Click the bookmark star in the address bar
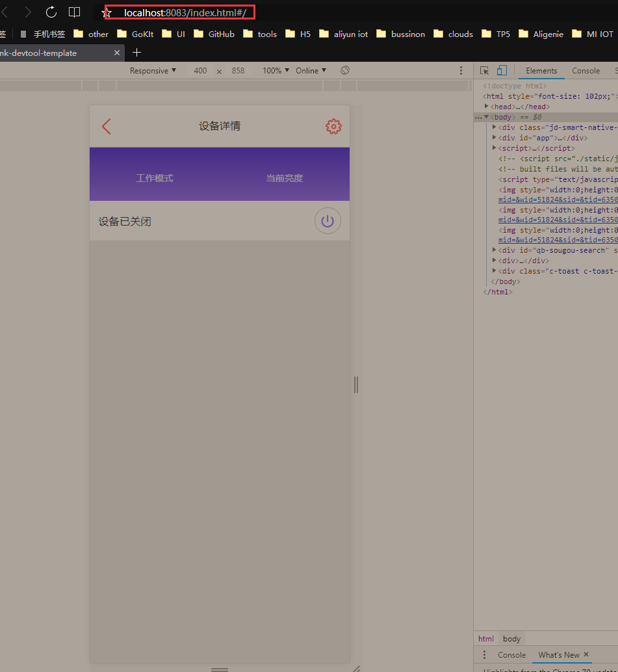The image size is (618, 672). tap(106, 12)
